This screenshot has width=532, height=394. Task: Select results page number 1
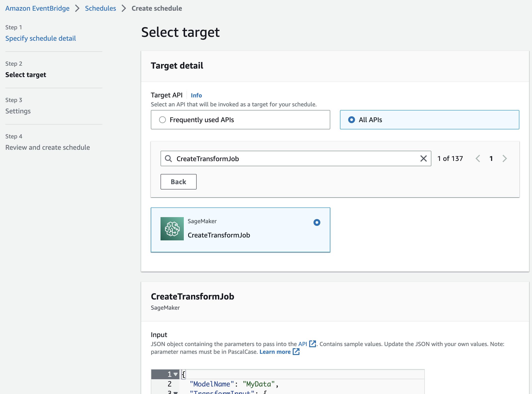pyautogui.click(x=491, y=158)
